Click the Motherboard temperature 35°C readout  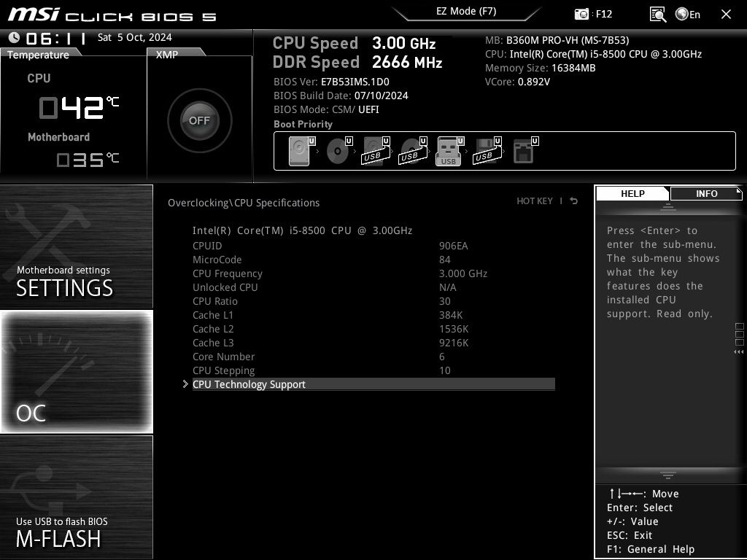[x=88, y=160]
